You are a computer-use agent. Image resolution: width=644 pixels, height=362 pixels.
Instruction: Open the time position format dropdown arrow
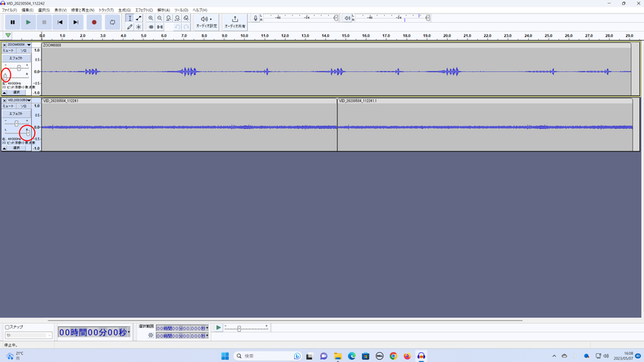point(129,332)
